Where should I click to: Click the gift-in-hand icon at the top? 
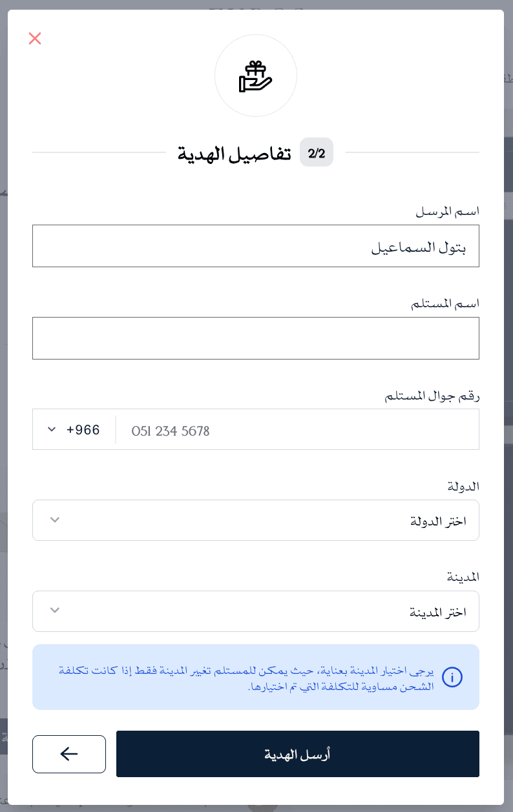(256, 76)
